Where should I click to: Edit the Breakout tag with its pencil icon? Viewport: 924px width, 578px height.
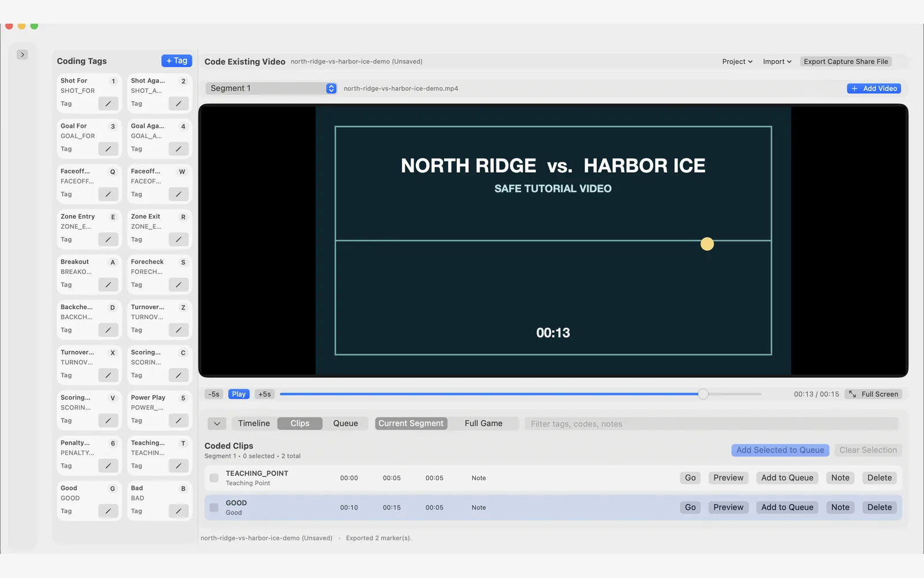pyautogui.click(x=108, y=285)
